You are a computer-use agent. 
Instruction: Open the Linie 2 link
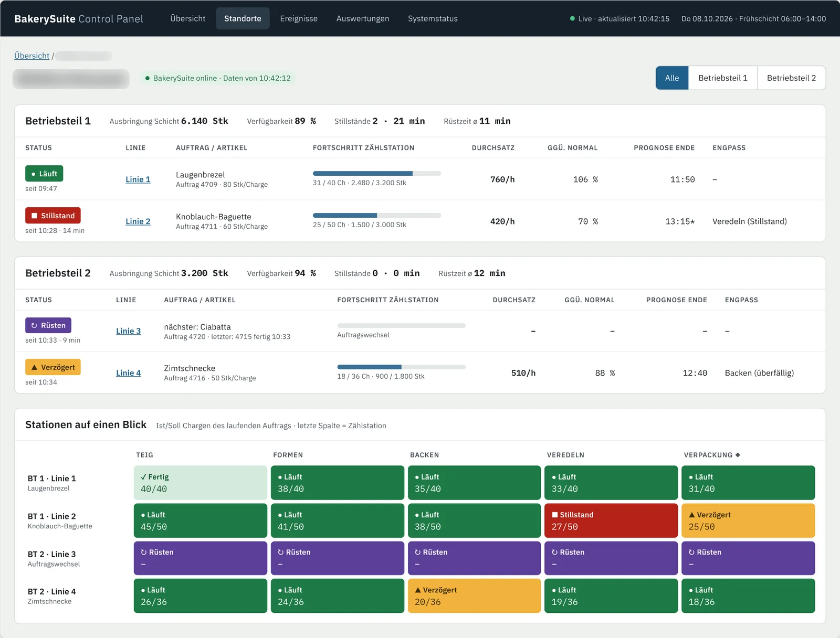tap(138, 221)
